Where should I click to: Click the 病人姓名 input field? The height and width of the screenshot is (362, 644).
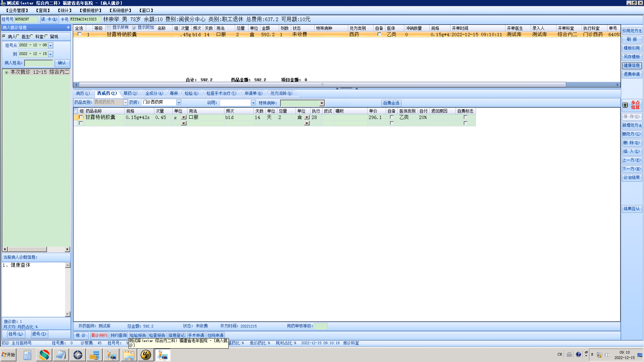(39, 63)
